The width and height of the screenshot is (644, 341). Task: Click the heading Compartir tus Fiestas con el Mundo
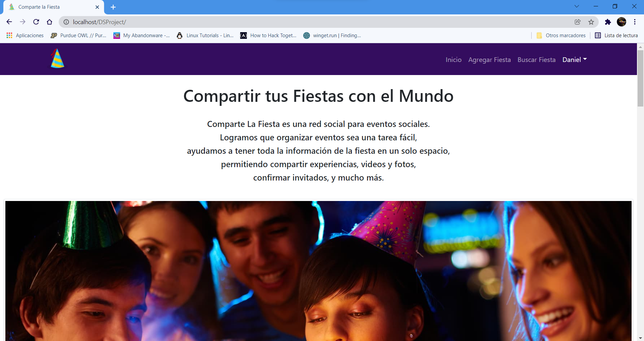tap(318, 96)
